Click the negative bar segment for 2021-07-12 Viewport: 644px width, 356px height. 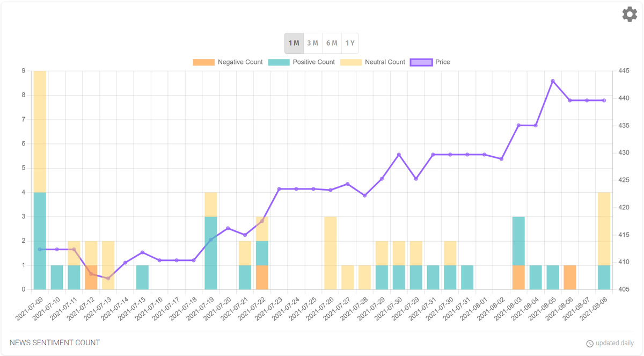coord(91,277)
